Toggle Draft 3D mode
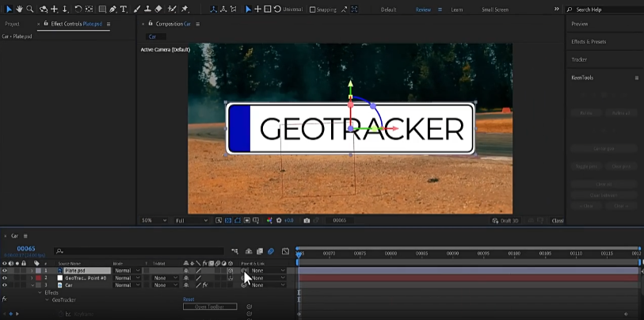This screenshot has height=320, width=644. pos(505,220)
